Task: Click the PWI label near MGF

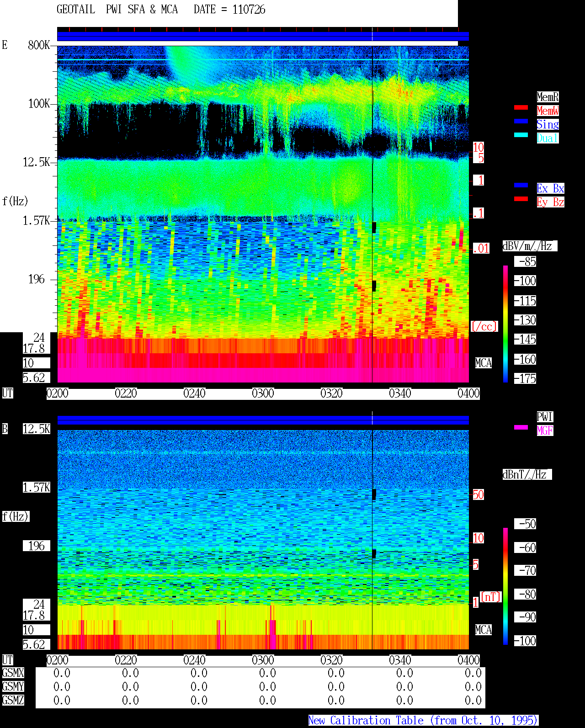Action: (545, 417)
